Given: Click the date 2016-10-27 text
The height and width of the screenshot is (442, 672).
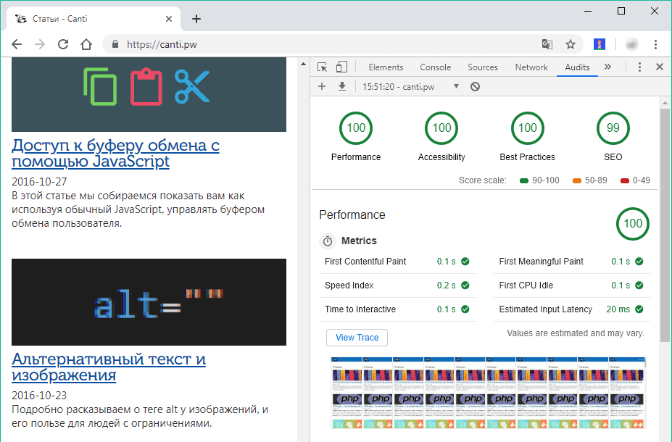Looking at the screenshot, I should [39, 181].
